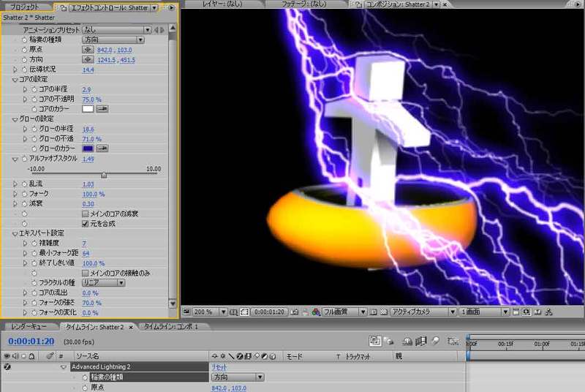Go to next animation preset arrow
The height and width of the screenshot is (392, 585).
point(162,29)
